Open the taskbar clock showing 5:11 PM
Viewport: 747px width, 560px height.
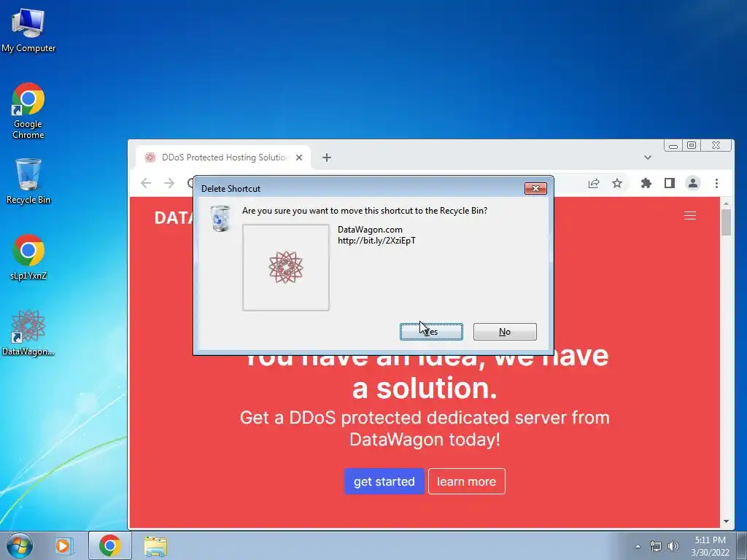(710, 546)
